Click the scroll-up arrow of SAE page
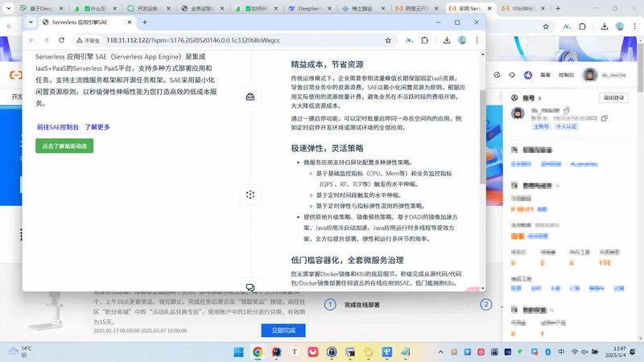The image size is (644, 362). point(482,54)
